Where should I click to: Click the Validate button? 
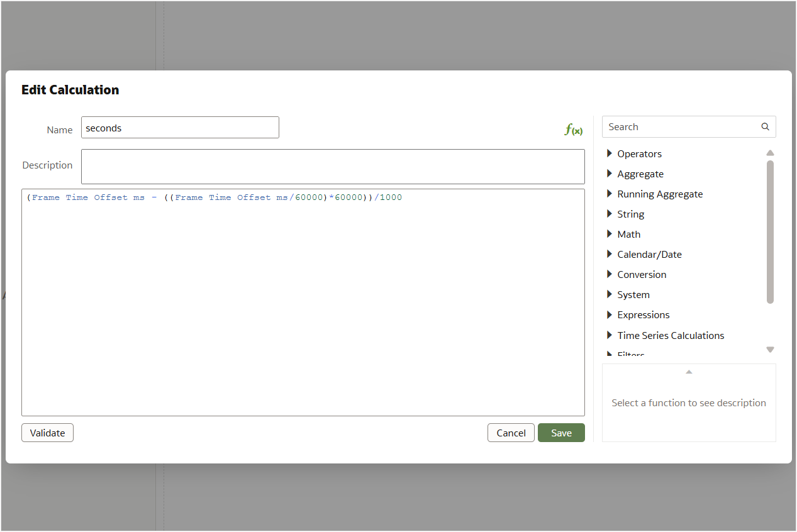[47, 433]
